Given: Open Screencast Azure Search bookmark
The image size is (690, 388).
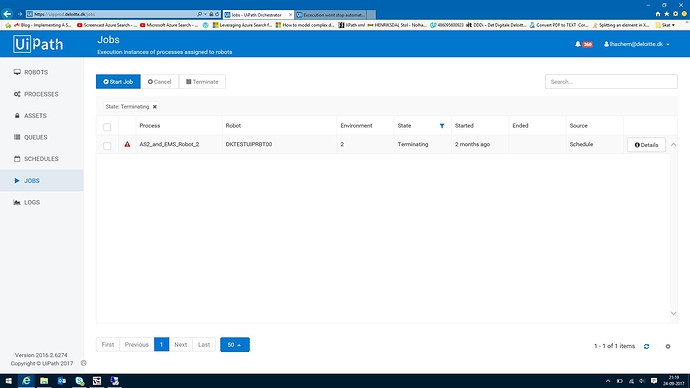Looking at the screenshot, I should [x=107, y=25].
